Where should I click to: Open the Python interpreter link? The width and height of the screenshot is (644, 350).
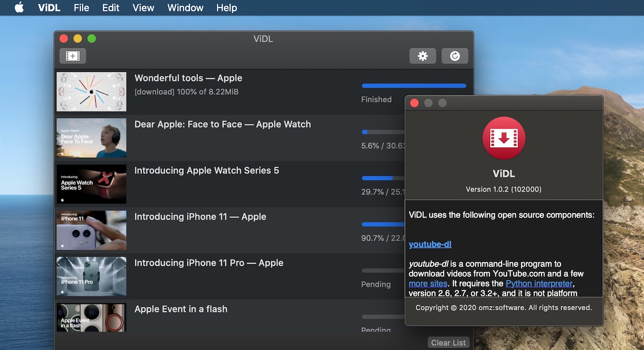(539, 283)
